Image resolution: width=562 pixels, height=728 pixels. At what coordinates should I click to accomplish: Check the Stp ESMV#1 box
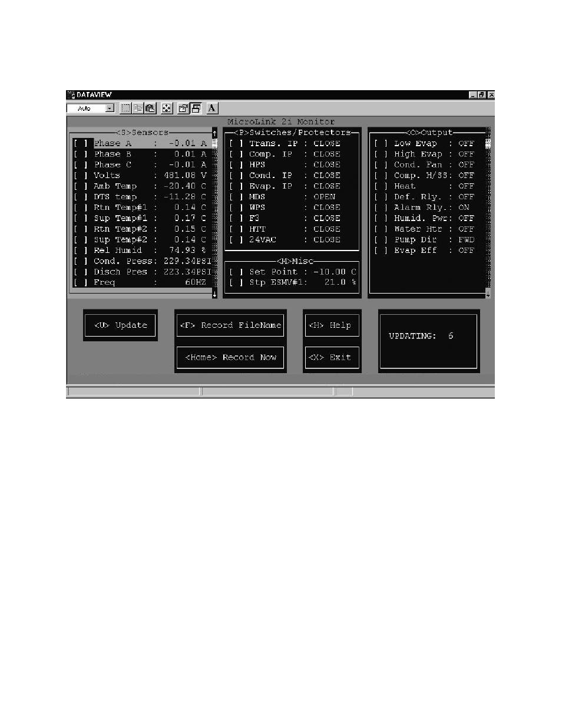[x=236, y=282]
